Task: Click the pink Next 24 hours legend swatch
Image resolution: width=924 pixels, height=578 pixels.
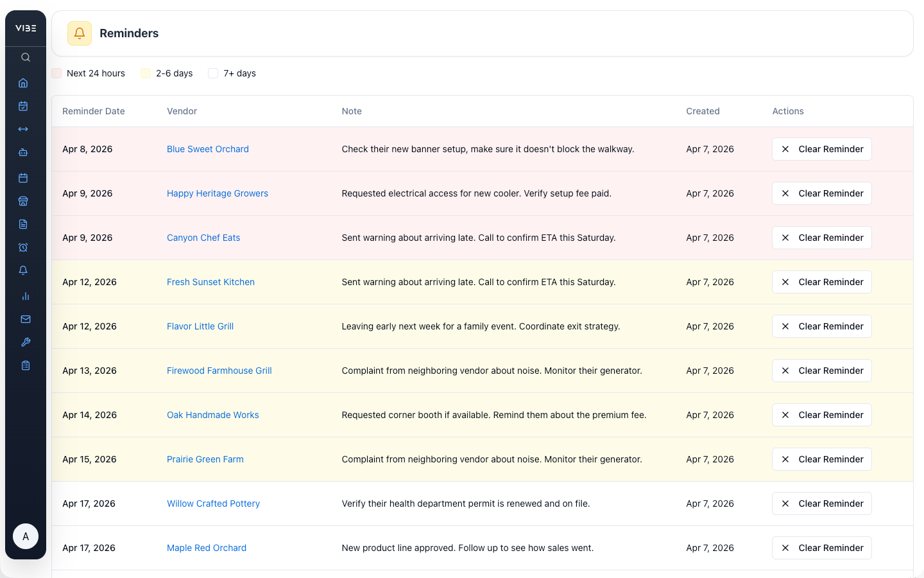Action: [x=56, y=73]
